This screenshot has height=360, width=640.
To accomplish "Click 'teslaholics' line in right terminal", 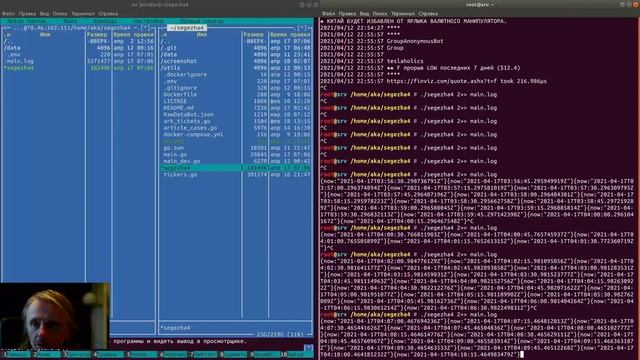I will click(x=405, y=61).
